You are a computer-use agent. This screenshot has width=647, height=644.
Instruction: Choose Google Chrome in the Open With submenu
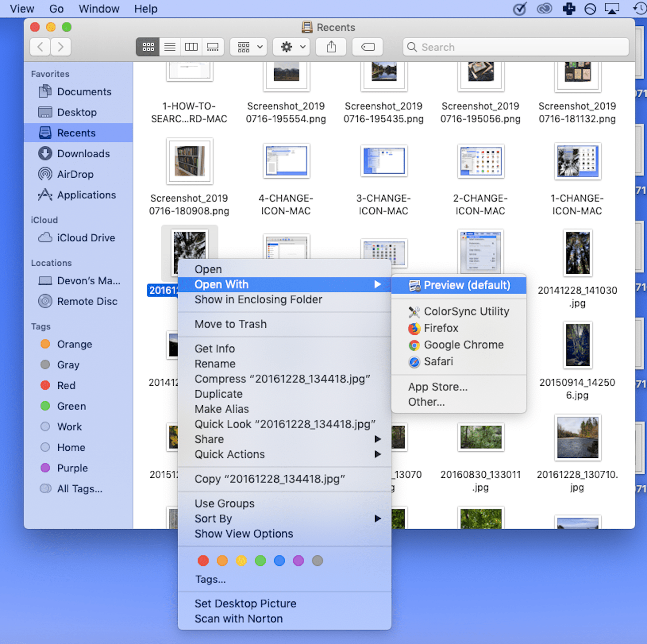[463, 345]
